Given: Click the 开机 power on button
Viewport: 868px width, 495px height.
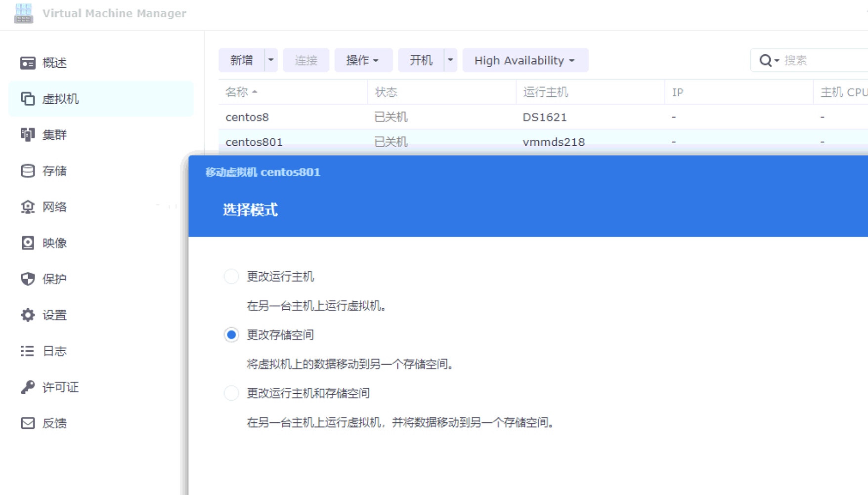Looking at the screenshot, I should [421, 60].
